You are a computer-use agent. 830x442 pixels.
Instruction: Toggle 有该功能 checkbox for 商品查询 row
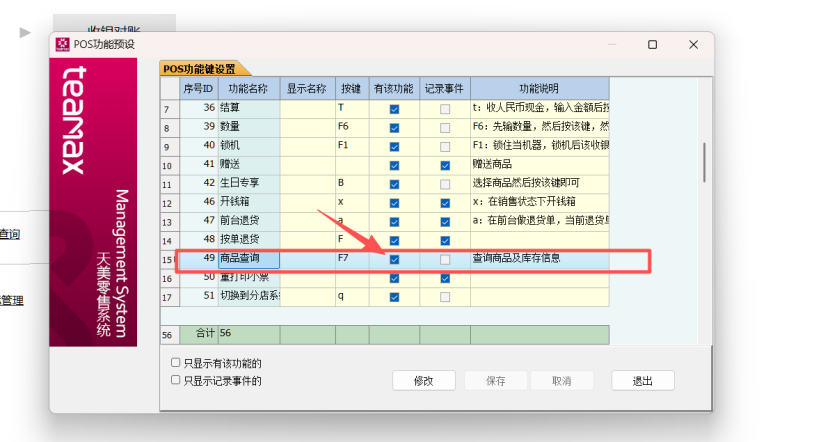394,259
